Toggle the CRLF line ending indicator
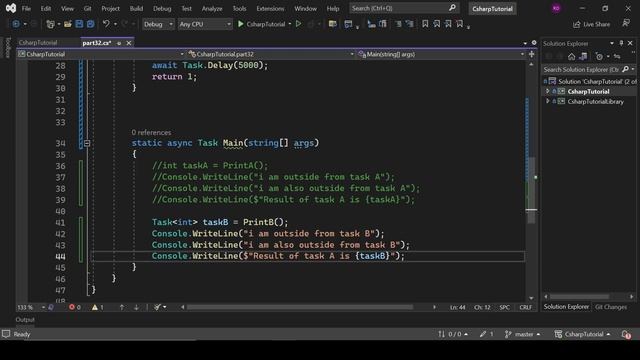The height and width of the screenshot is (360, 640). tap(525, 307)
